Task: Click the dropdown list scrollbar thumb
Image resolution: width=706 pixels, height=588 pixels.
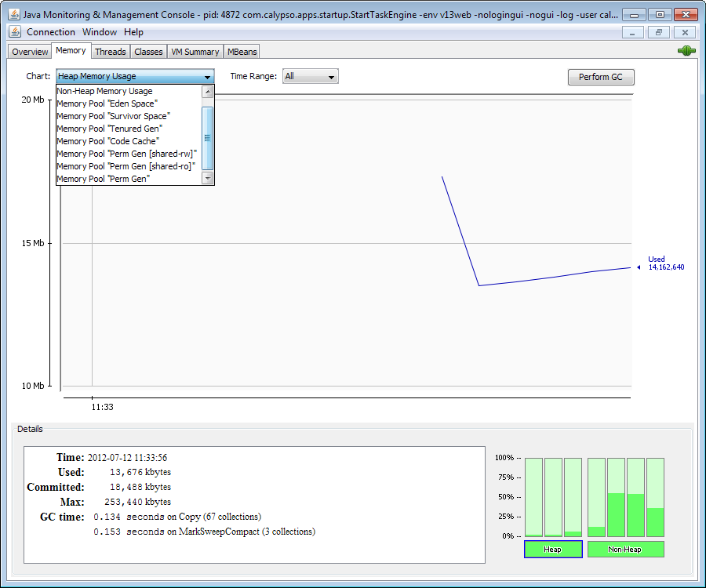Action: (208, 138)
